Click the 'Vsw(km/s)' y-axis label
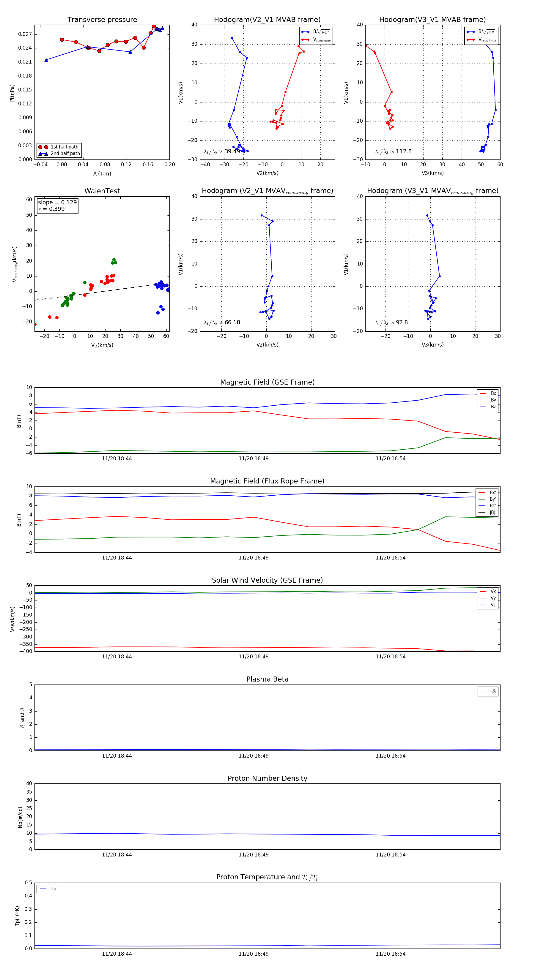Viewport: 535px width, 980px height. pyautogui.click(x=12, y=619)
